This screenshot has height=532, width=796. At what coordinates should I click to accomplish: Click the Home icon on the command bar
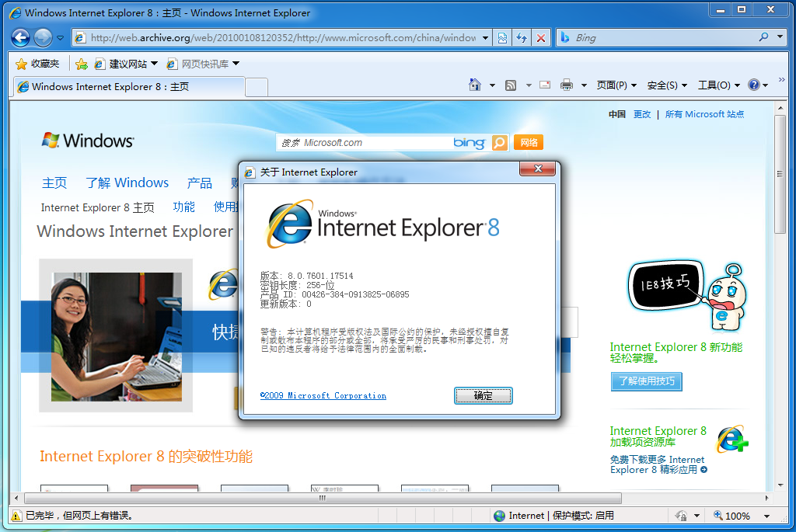[x=473, y=85]
